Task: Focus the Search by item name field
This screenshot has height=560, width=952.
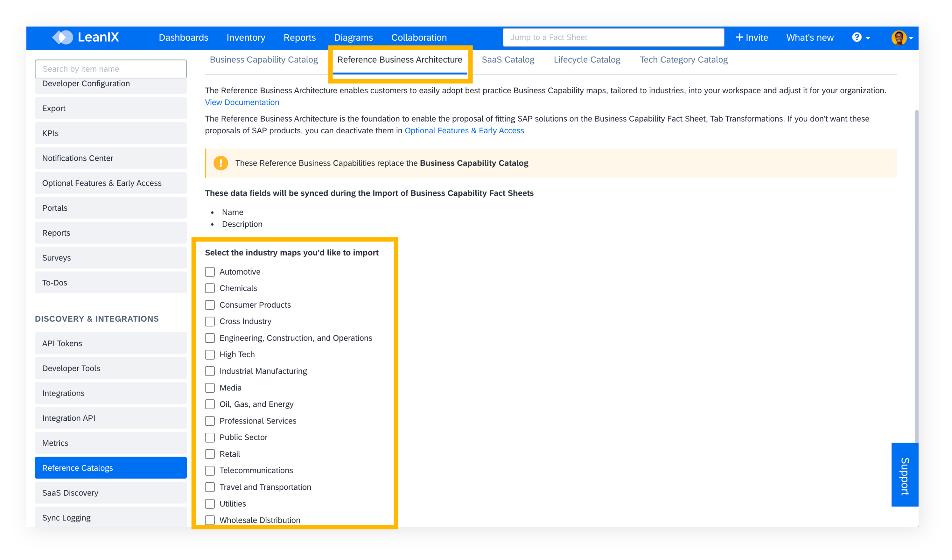Action: tap(111, 69)
